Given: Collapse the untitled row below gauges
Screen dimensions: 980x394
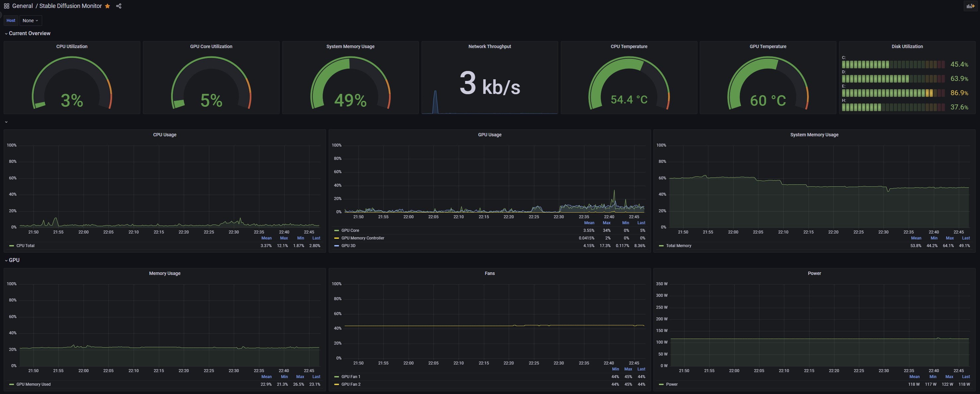Looking at the screenshot, I should pyautogui.click(x=6, y=122).
